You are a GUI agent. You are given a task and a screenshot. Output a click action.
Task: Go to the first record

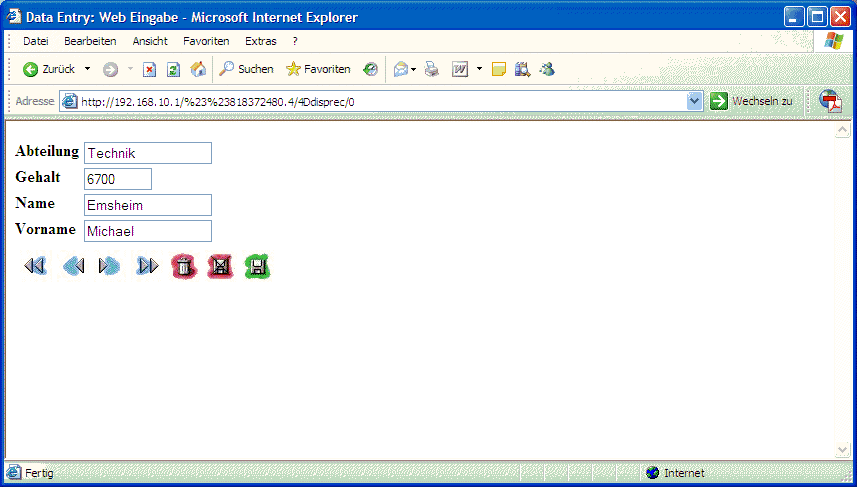[x=35, y=266]
